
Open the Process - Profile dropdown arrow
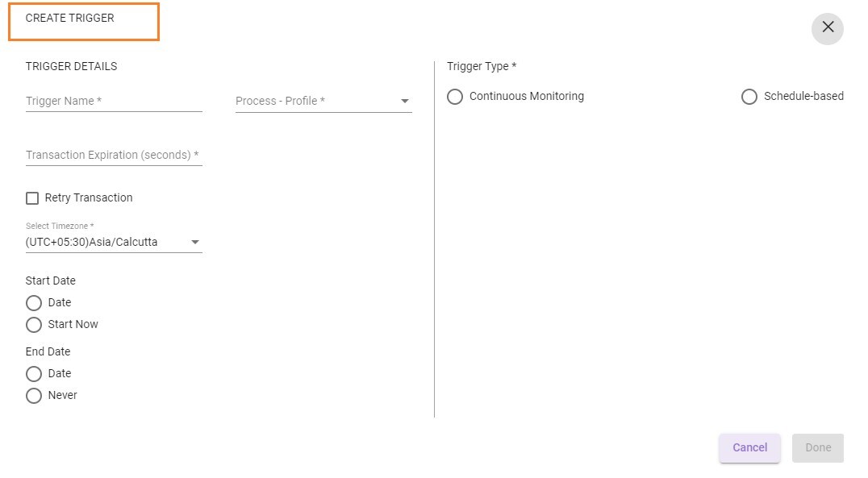(405, 102)
